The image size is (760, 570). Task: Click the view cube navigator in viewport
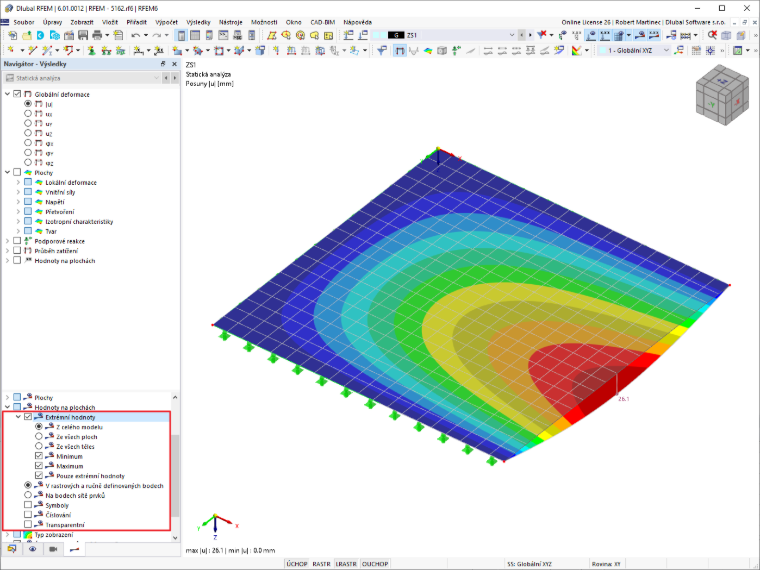(x=722, y=95)
